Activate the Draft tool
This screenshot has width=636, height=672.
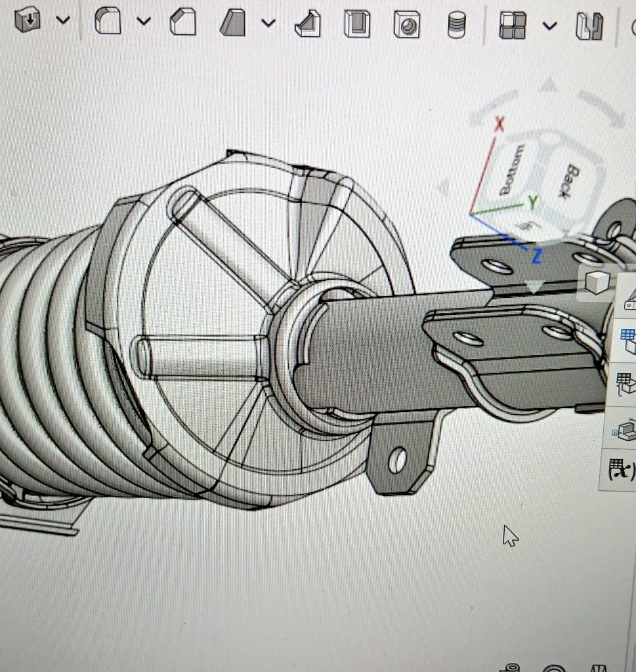coord(233,22)
